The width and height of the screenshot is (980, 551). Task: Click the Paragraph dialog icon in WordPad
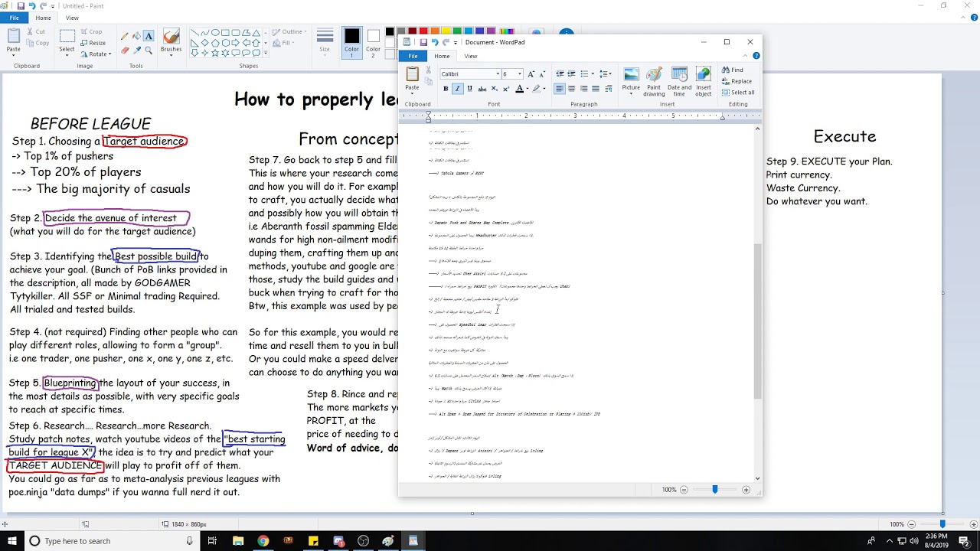click(x=609, y=89)
